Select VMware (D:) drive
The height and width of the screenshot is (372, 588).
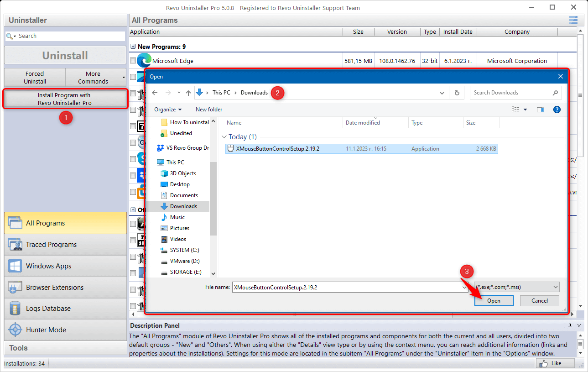[180, 261]
